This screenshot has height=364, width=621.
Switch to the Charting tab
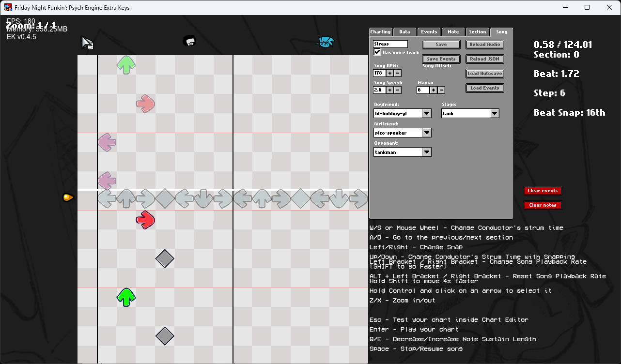(x=380, y=31)
